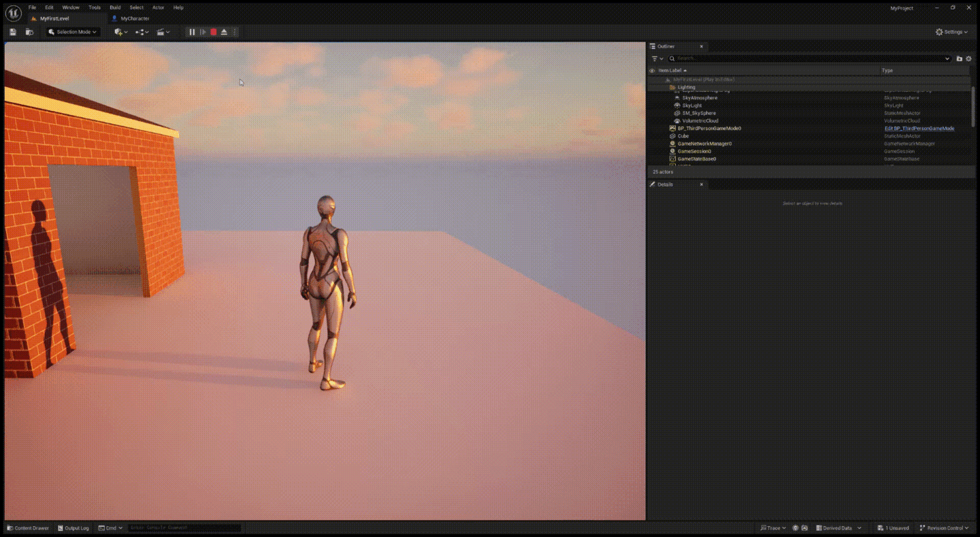
Task: Sort by the Item Label column header
Action: (670, 71)
